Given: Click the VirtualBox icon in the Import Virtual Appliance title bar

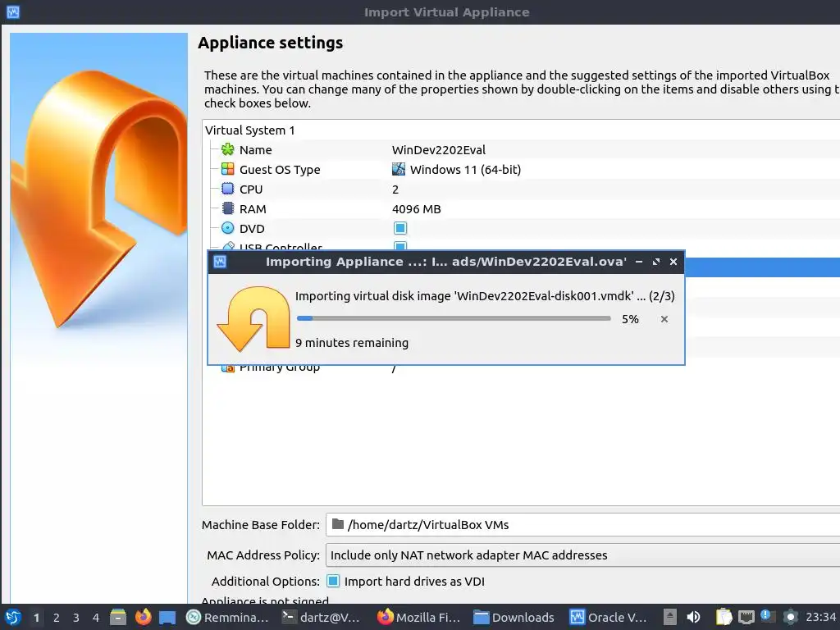Looking at the screenshot, I should [x=13, y=11].
